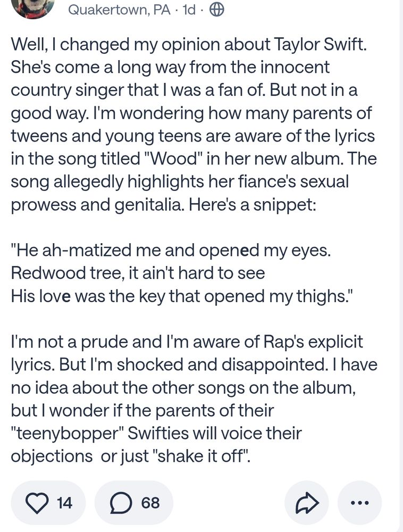Click the like count 14
The width and height of the screenshot is (403, 532).
(x=64, y=502)
